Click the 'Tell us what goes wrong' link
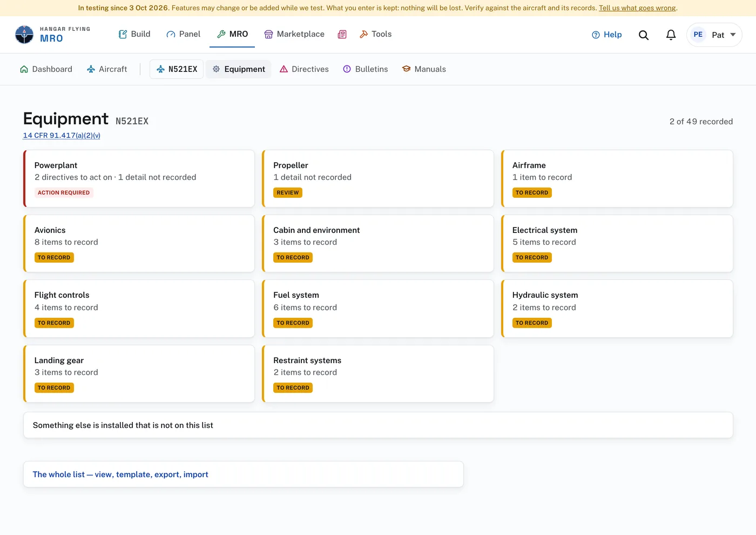This screenshot has height=535, width=756. pos(637,8)
